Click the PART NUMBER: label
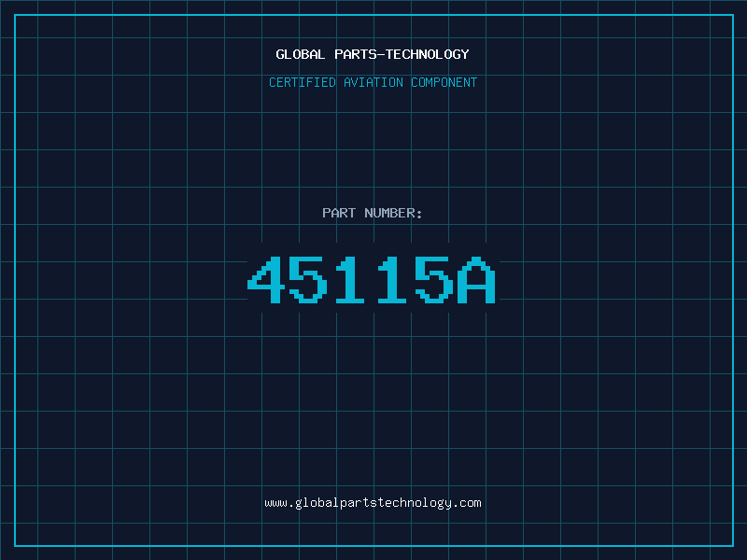The width and height of the screenshot is (747, 560). tap(373, 213)
